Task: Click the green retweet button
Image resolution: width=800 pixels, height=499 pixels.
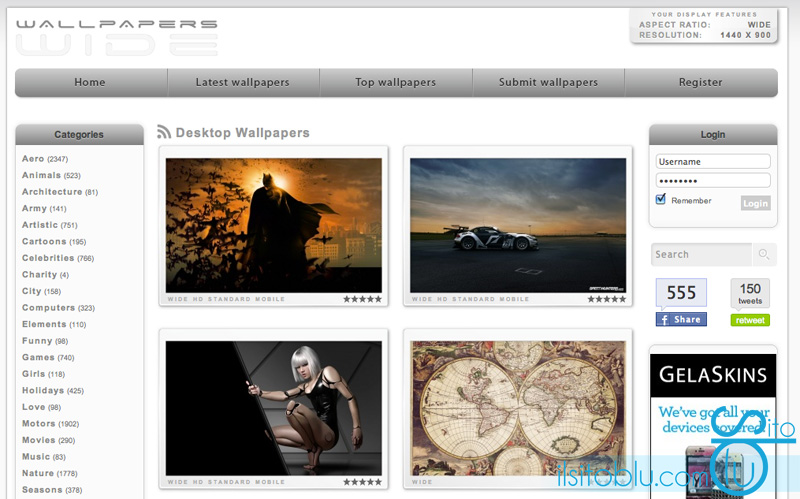Action: [750, 320]
